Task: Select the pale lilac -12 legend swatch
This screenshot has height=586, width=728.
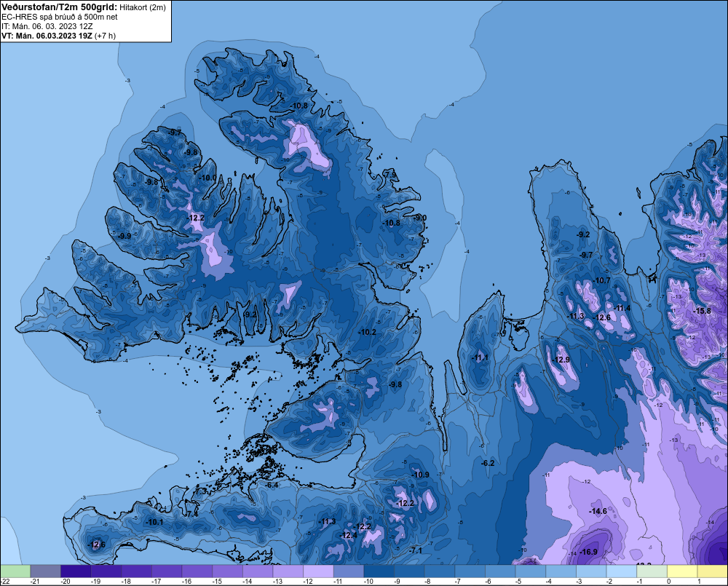Action: point(319,571)
